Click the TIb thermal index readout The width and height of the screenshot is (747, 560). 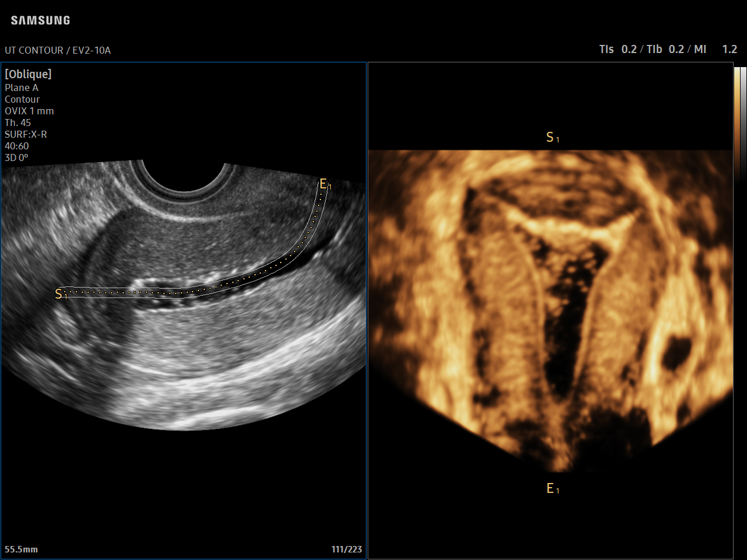[x=665, y=50]
